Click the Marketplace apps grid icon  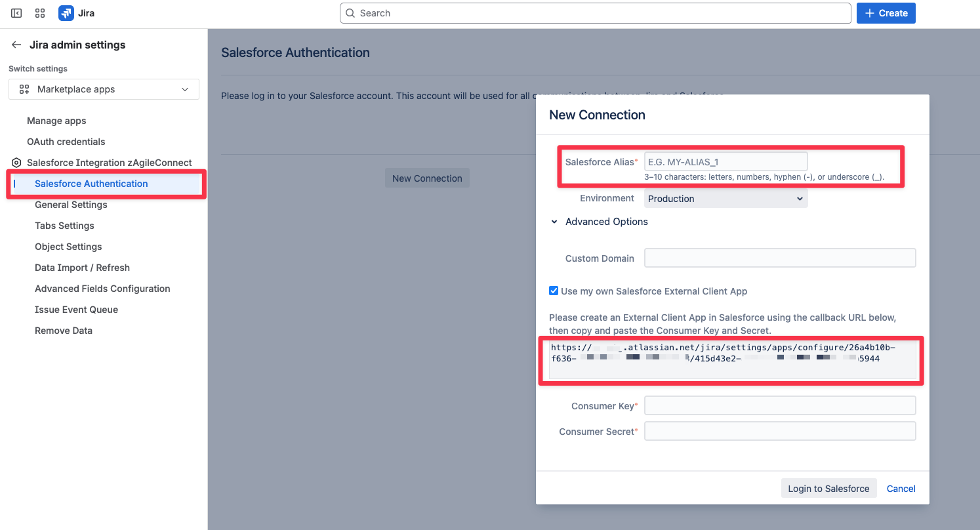pyautogui.click(x=24, y=89)
